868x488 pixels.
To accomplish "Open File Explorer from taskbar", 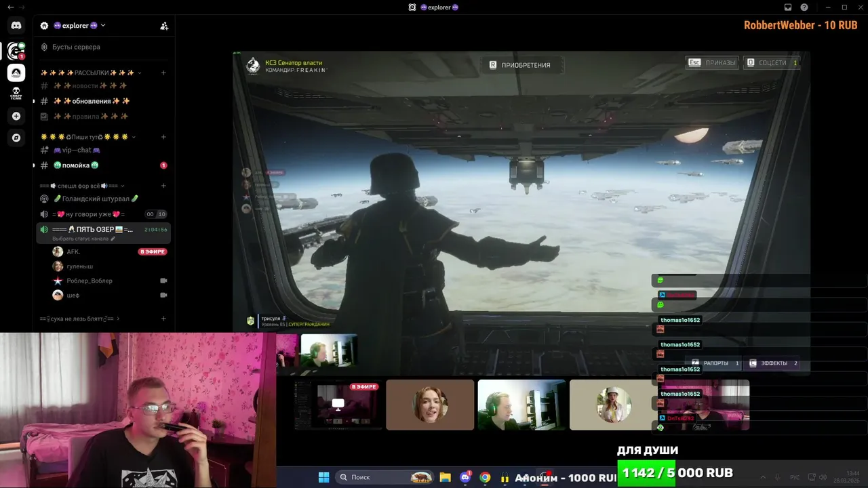I will click(445, 477).
